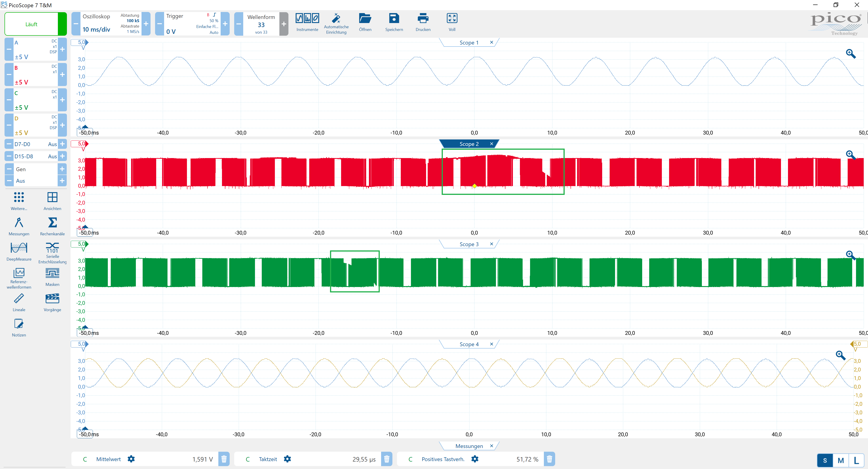Screen dimensions: 868x469
Task: Select the Scope 3 tab
Action: point(469,244)
